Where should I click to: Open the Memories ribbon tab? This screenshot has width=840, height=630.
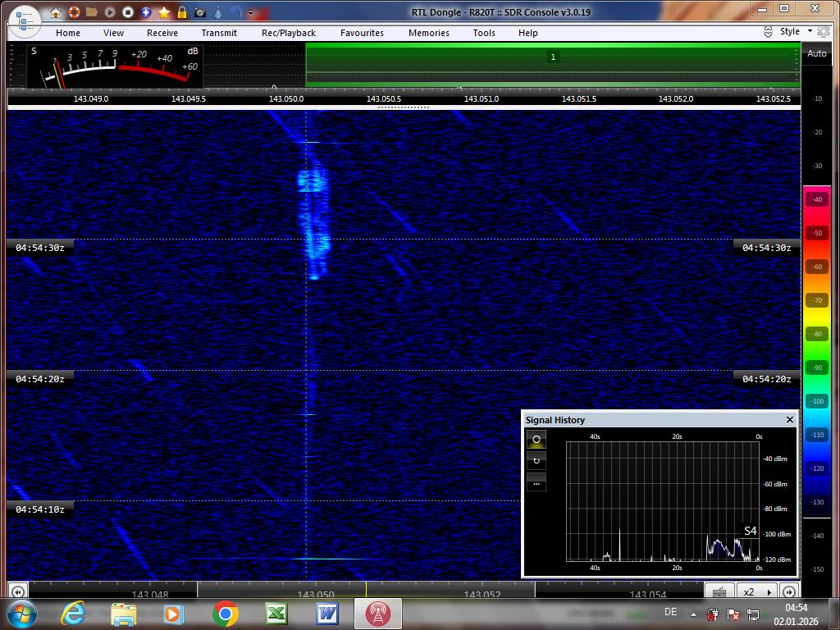point(429,33)
